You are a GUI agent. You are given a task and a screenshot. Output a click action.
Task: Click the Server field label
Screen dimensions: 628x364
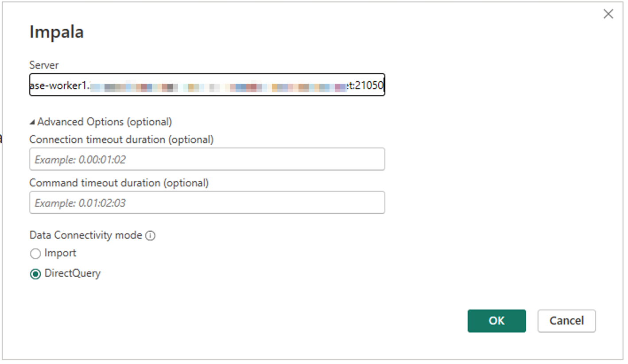point(44,65)
